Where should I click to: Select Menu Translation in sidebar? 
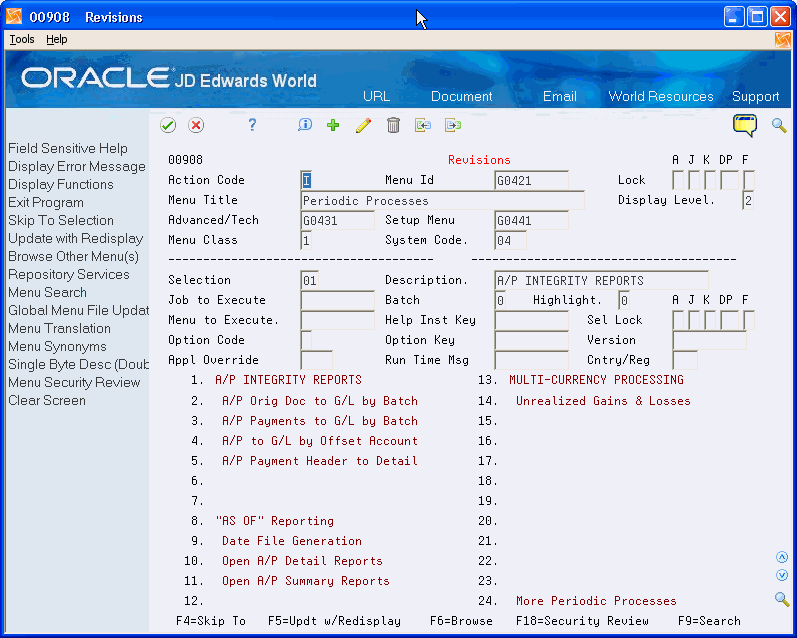click(59, 328)
